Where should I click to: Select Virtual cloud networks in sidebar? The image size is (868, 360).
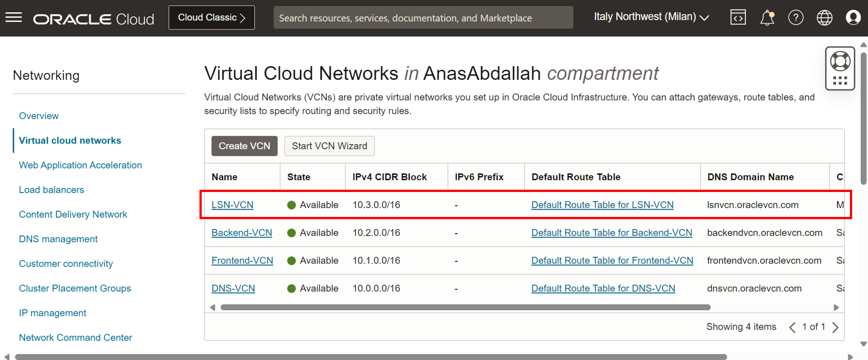coord(70,140)
